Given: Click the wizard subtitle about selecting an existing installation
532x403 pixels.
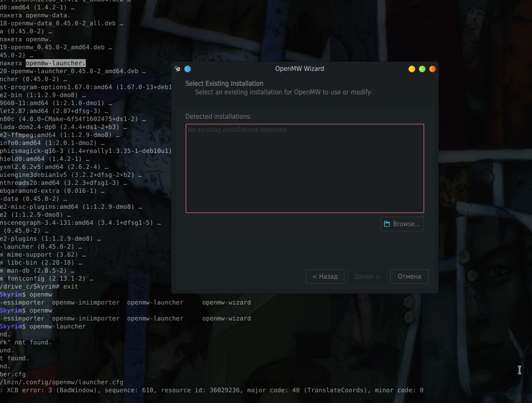Looking at the screenshot, I should tap(284, 92).
